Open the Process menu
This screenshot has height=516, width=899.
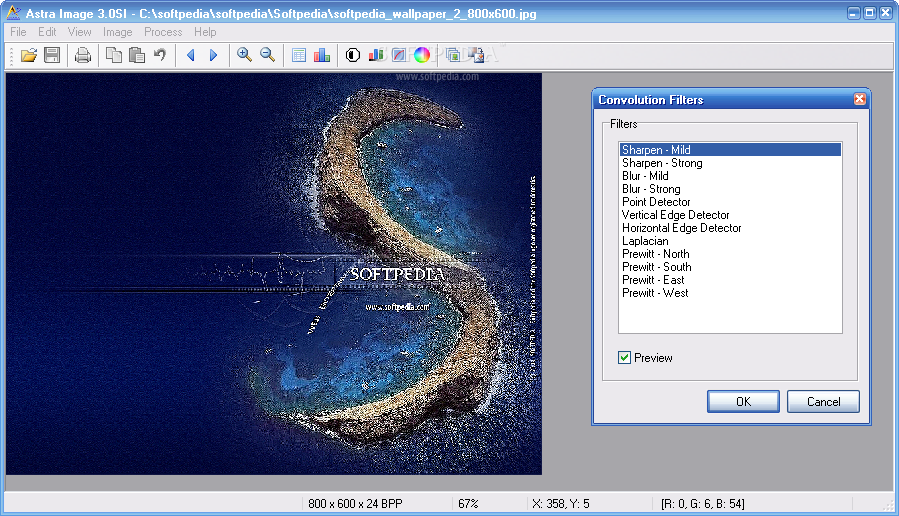click(x=163, y=32)
